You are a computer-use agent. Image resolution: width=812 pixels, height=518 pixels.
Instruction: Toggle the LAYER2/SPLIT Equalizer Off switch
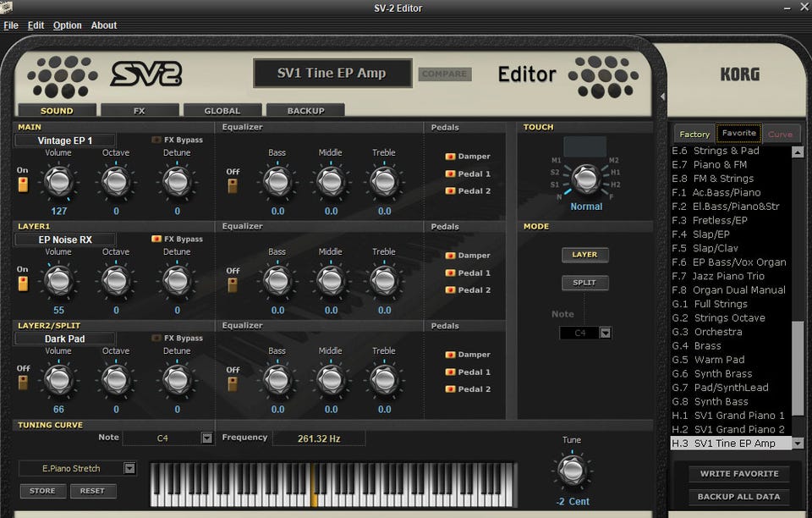point(233,384)
